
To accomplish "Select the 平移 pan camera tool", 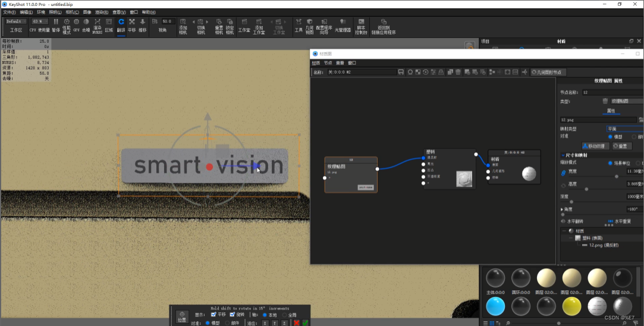I will [x=132, y=22].
